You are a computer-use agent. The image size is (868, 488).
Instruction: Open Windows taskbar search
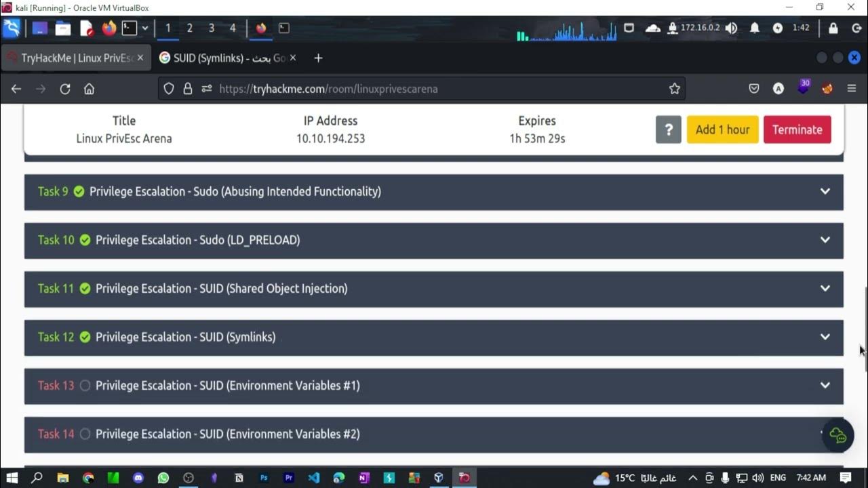point(37,478)
